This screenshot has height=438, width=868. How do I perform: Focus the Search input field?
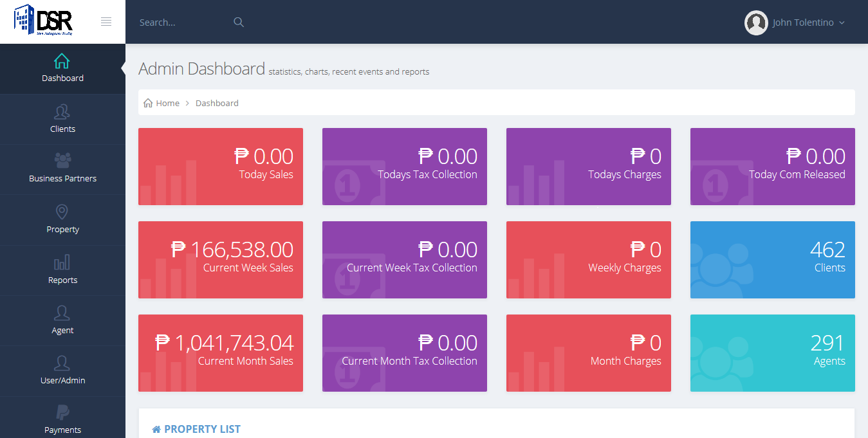point(183,23)
